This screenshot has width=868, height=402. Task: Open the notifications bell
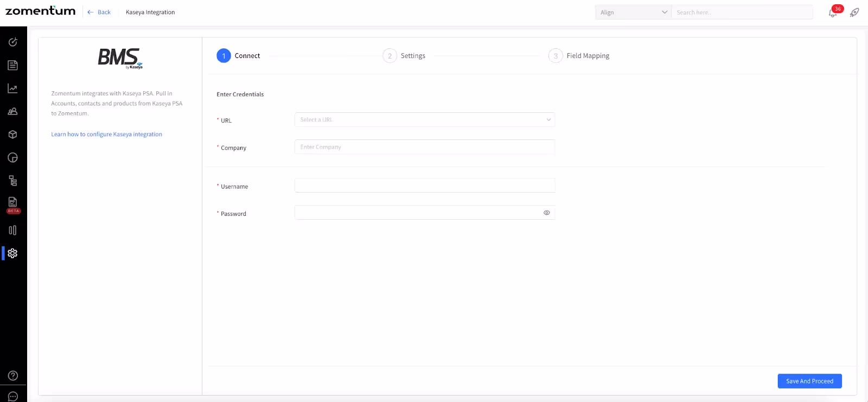click(x=833, y=12)
